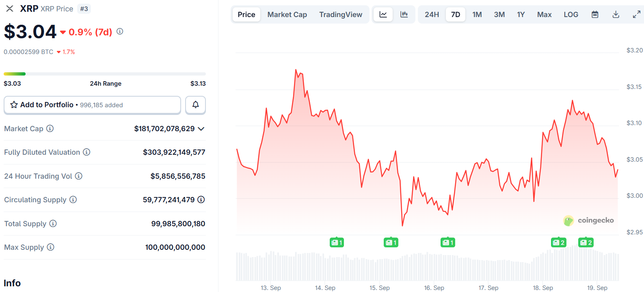Set chart range to 1M
Viewport: 644px width, 292px height.
click(477, 15)
